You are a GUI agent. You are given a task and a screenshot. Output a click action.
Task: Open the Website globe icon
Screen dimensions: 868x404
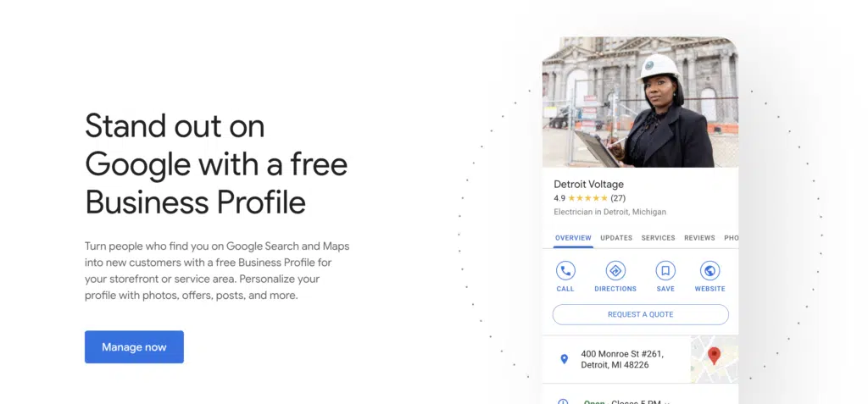point(710,271)
